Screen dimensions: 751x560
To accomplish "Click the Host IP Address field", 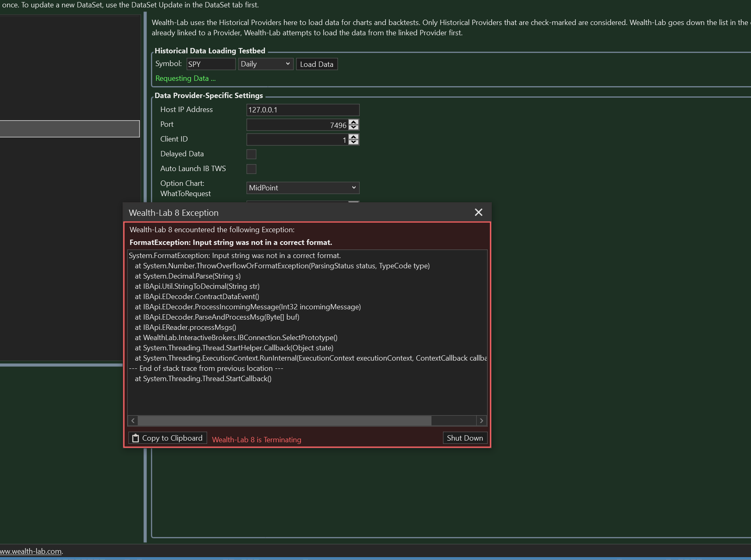I will pos(302,110).
